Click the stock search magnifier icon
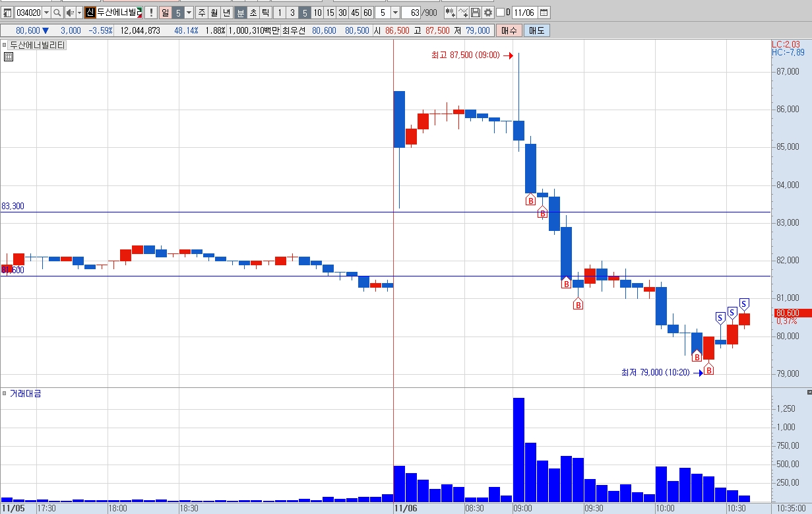This screenshot has height=514, width=812. (x=57, y=13)
